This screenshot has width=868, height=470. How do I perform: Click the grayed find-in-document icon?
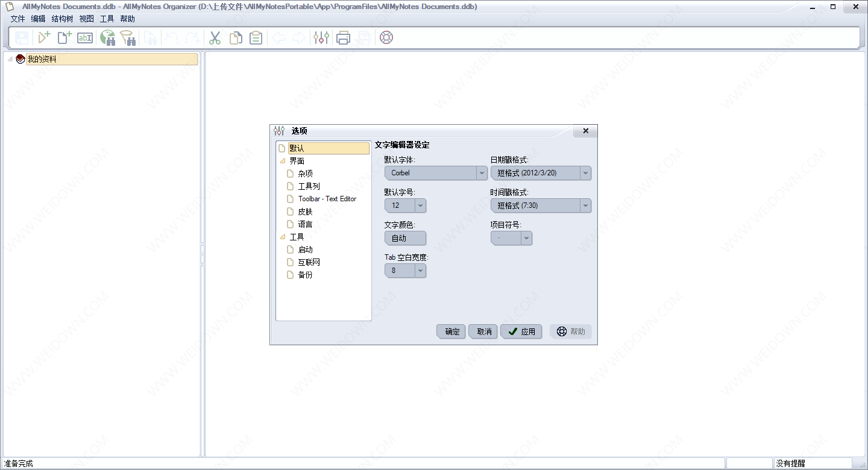pyautogui.click(x=150, y=38)
